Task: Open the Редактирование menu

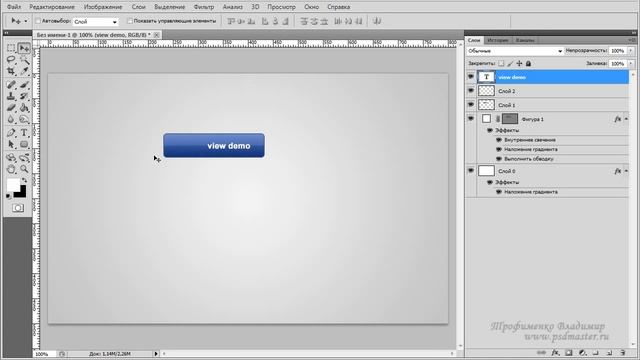Action: [52, 7]
